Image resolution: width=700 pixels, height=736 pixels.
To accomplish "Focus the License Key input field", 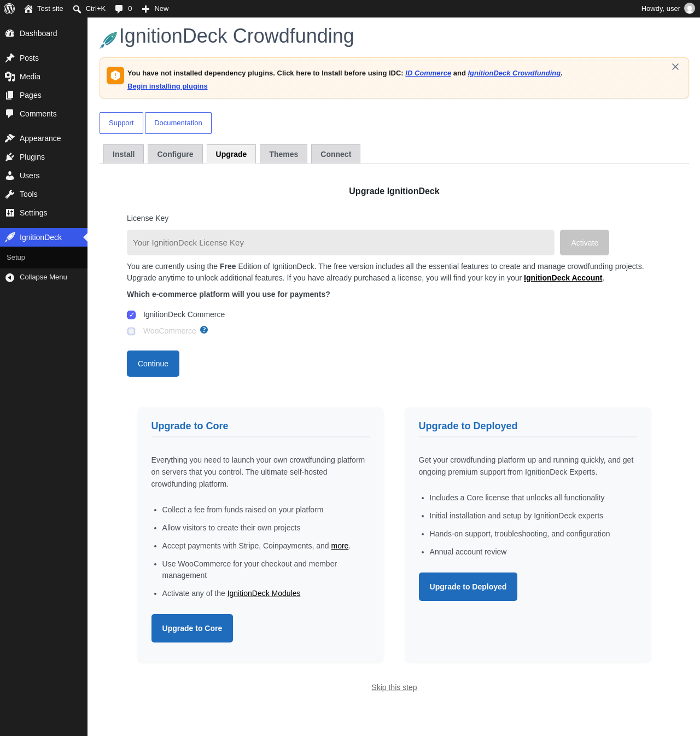I will point(341,243).
